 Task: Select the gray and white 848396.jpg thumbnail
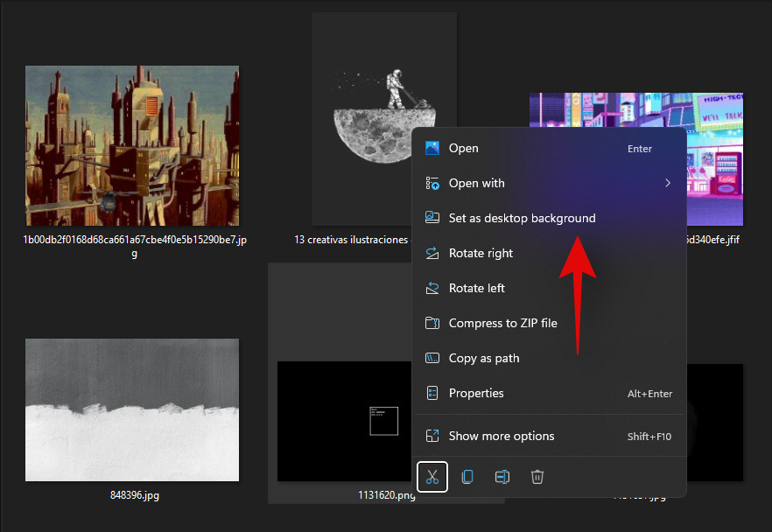click(x=132, y=409)
